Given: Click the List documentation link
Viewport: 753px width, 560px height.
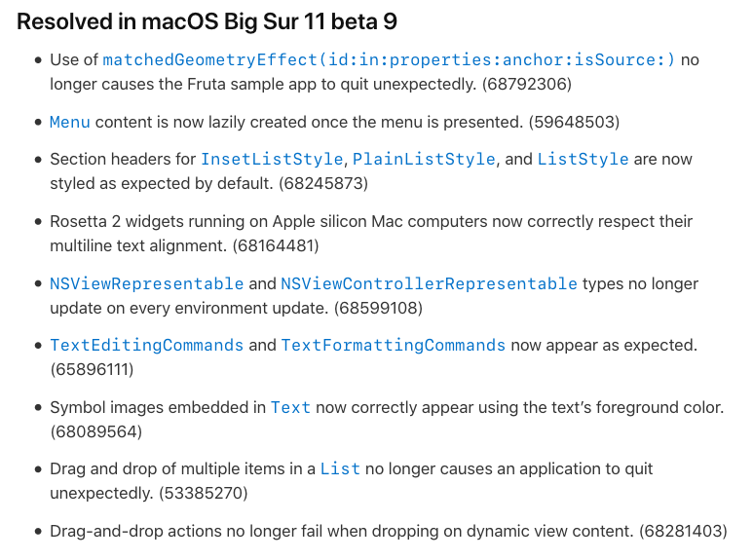Looking at the screenshot, I should [340, 469].
